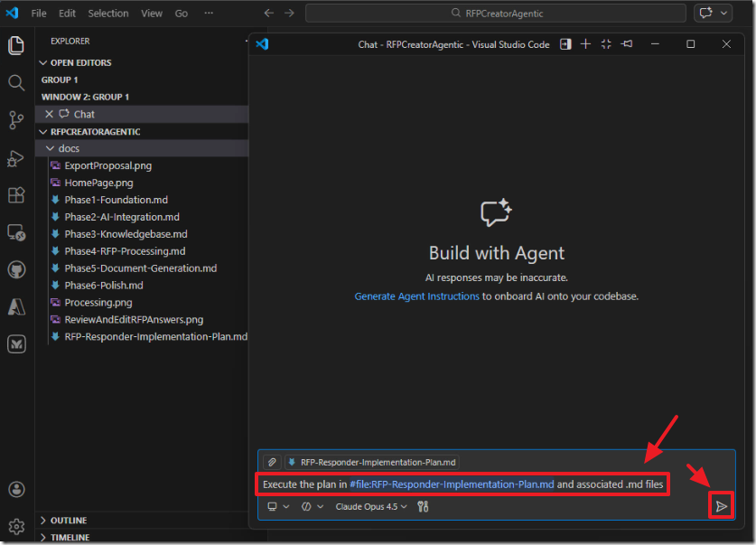The height and width of the screenshot is (545, 756).
Task: Open the Extensions view
Action: [16, 194]
